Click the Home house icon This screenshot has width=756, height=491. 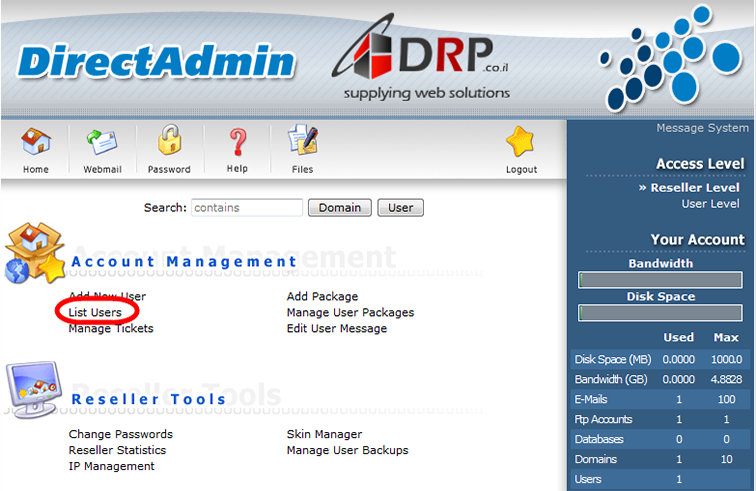[x=36, y=143]
